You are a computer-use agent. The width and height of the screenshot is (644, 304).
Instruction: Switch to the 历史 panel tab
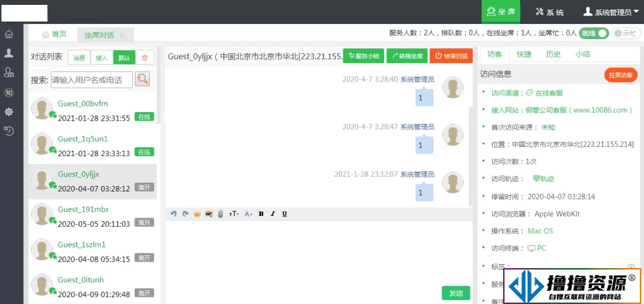click(553, 54)
